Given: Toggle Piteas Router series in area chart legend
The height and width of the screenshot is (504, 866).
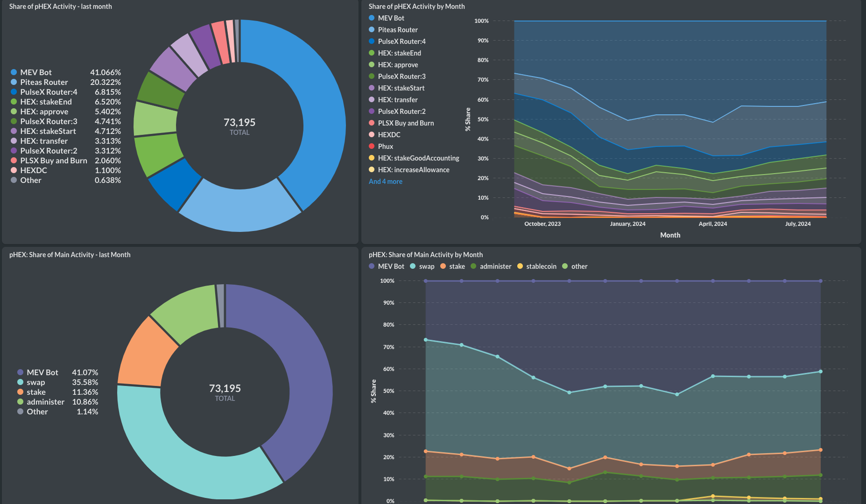Looking at the screenshot, I should click(x=393, y=30).
